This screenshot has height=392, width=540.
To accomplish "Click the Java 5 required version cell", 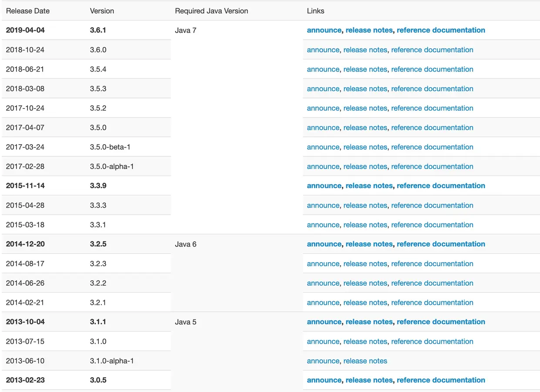I will point(237,351).
